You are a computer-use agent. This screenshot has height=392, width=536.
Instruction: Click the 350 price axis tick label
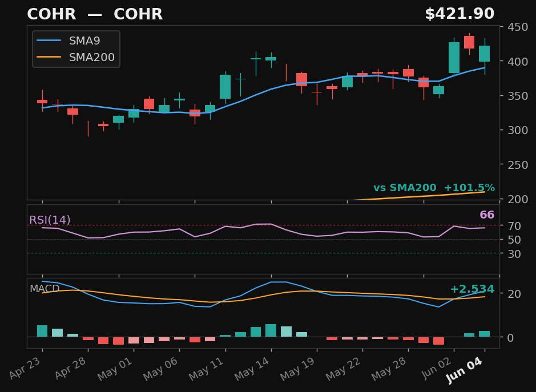[x=518, y=96]
